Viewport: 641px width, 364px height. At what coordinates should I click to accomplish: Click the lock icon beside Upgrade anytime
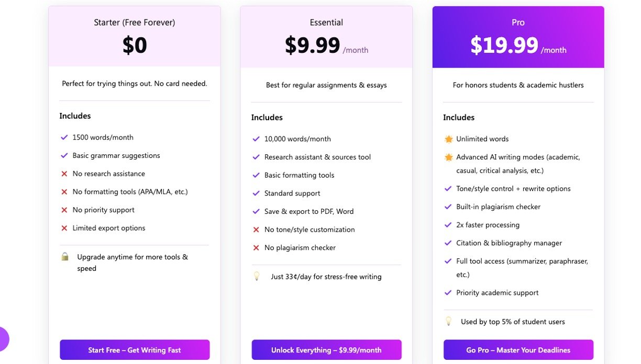point(65,256)
